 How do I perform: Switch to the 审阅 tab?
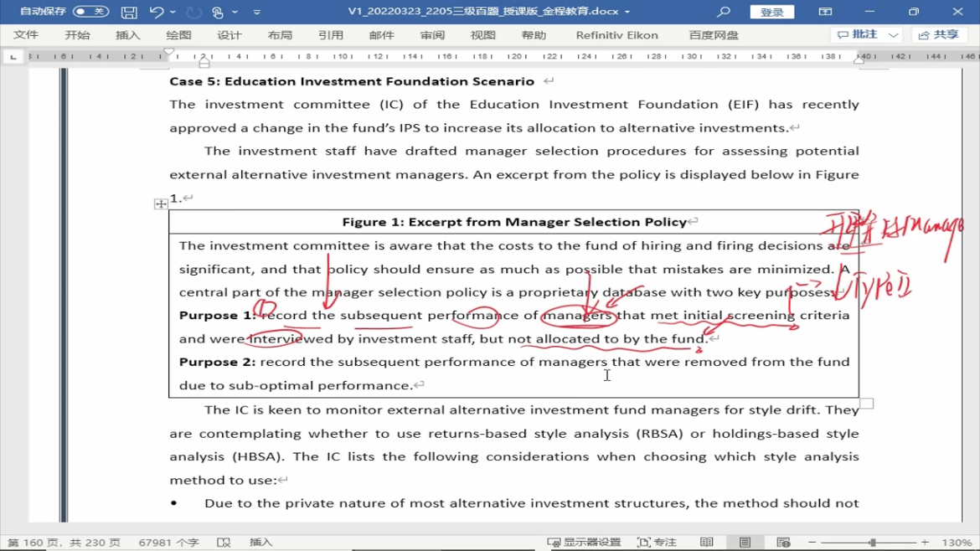[432, 35]
